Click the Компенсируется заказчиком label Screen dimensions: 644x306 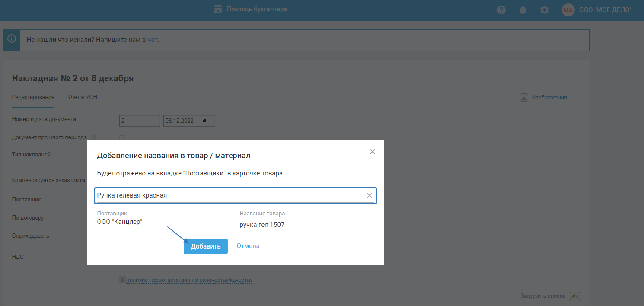tap(49, 180)
